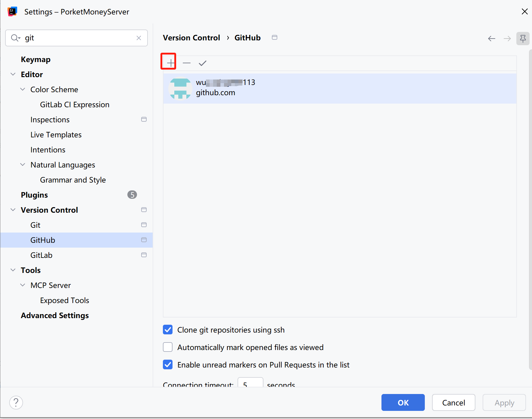This screenshot has width=532, height=419.
Task: Collapse the Natural Languages node
Action: 23,164
